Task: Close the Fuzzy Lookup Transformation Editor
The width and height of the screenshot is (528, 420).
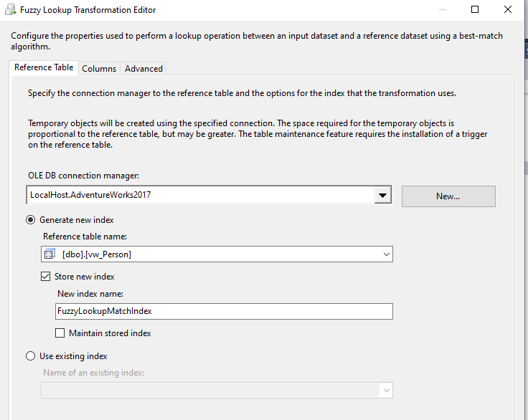Action: click(x=508, y=10)
